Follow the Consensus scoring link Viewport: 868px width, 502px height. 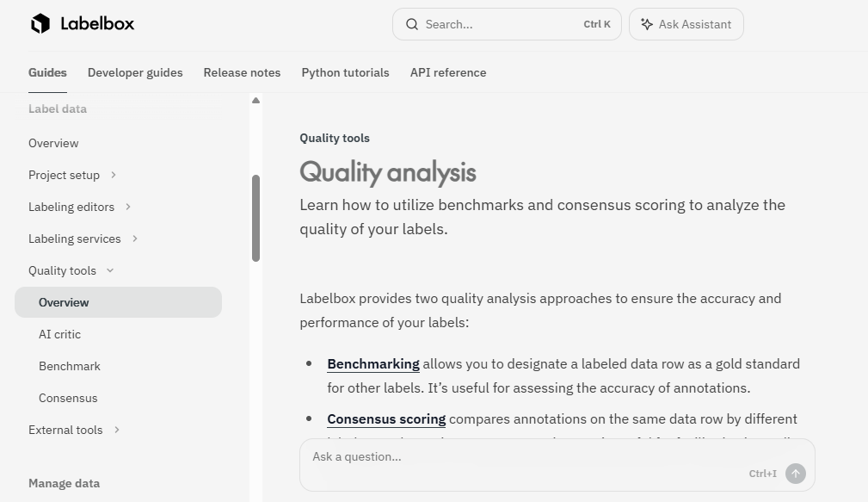coord(386,418)
